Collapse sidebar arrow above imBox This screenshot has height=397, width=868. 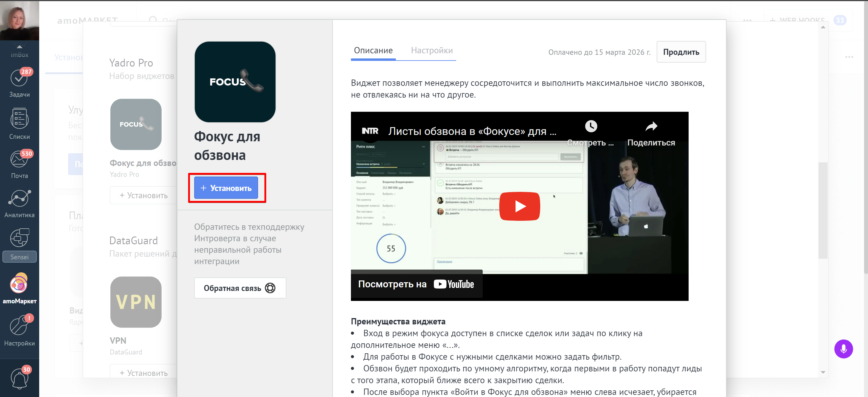click(x=19, y=46)
